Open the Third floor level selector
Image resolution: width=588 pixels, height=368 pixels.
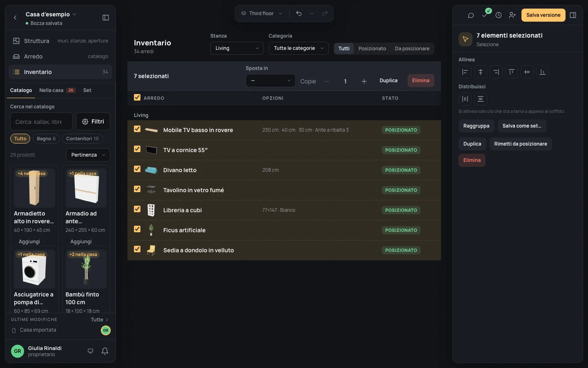tap(262, 13)
